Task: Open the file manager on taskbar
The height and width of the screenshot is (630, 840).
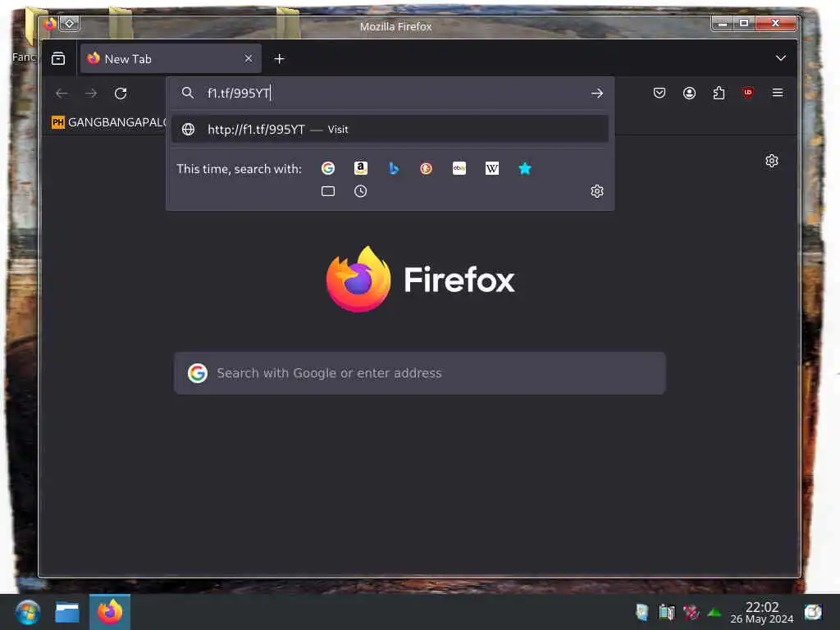Action: (67, 612)
